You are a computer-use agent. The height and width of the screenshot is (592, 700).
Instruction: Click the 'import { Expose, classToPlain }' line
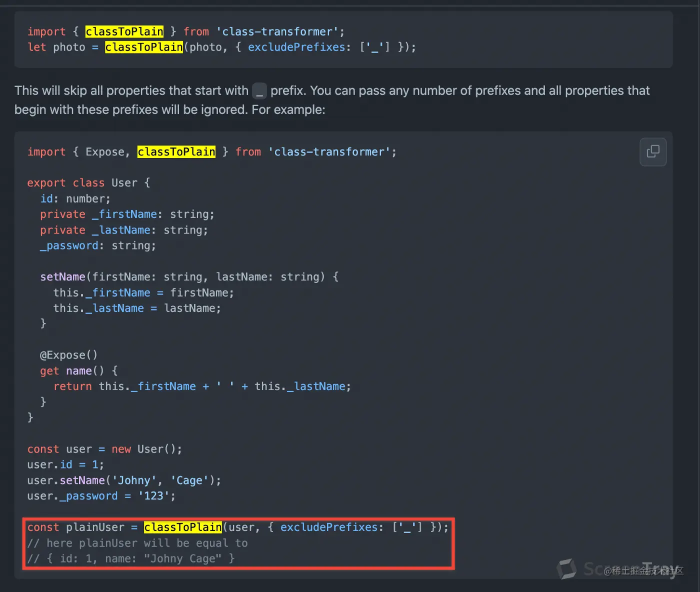tap(212, 152)
